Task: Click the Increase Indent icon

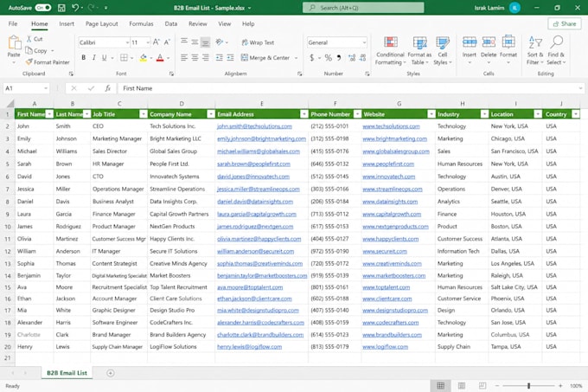Action: [230, 57]
